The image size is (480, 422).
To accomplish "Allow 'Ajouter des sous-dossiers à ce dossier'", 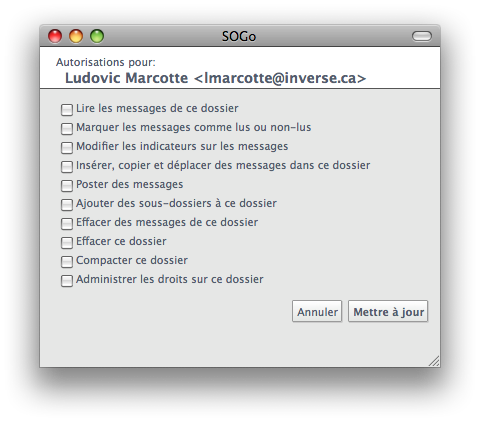I will 67,204.
